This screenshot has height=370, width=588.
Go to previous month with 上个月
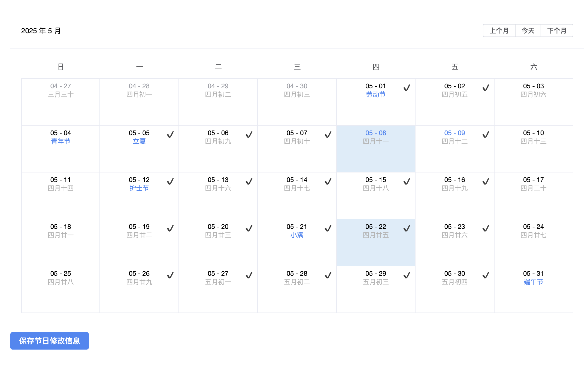coord(499,31)
